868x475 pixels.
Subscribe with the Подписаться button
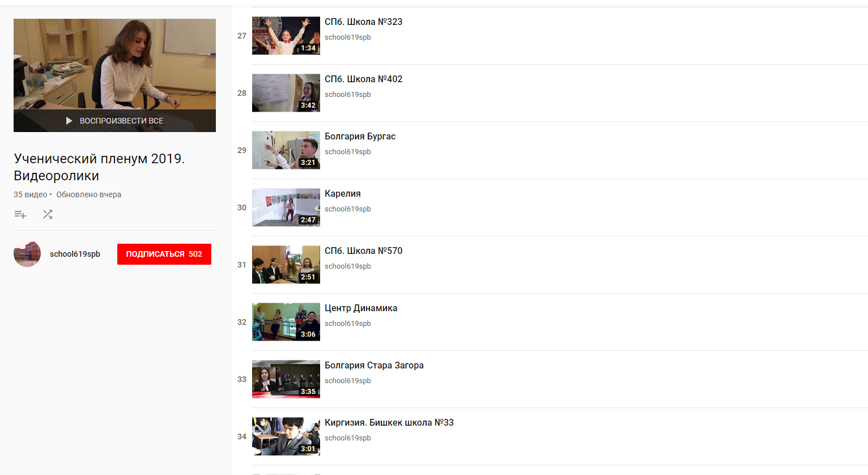[164, 254]
